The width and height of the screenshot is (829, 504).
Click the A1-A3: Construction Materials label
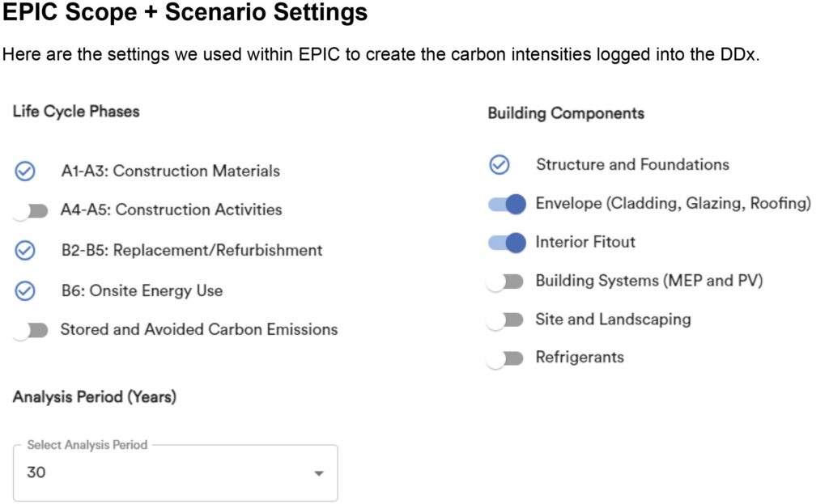(170, 171)
